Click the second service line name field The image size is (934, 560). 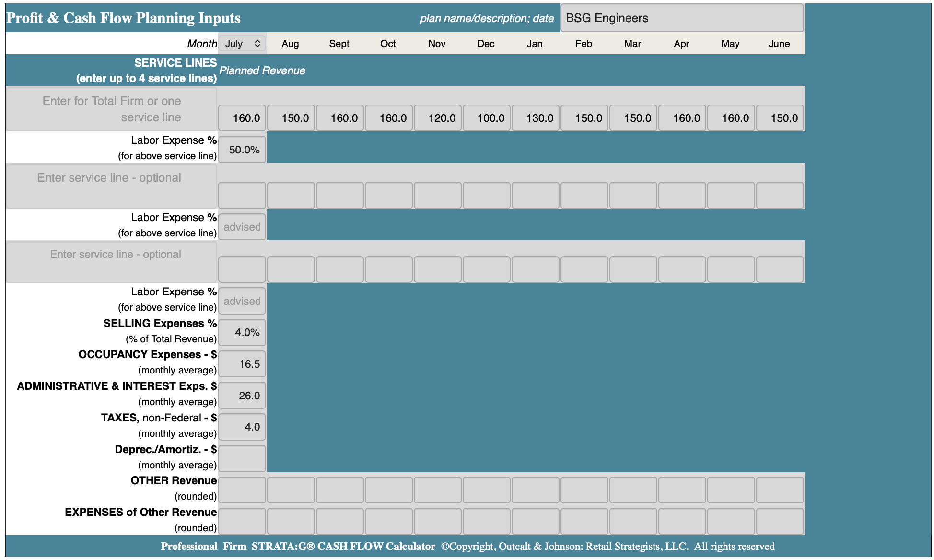click(111, 186)
